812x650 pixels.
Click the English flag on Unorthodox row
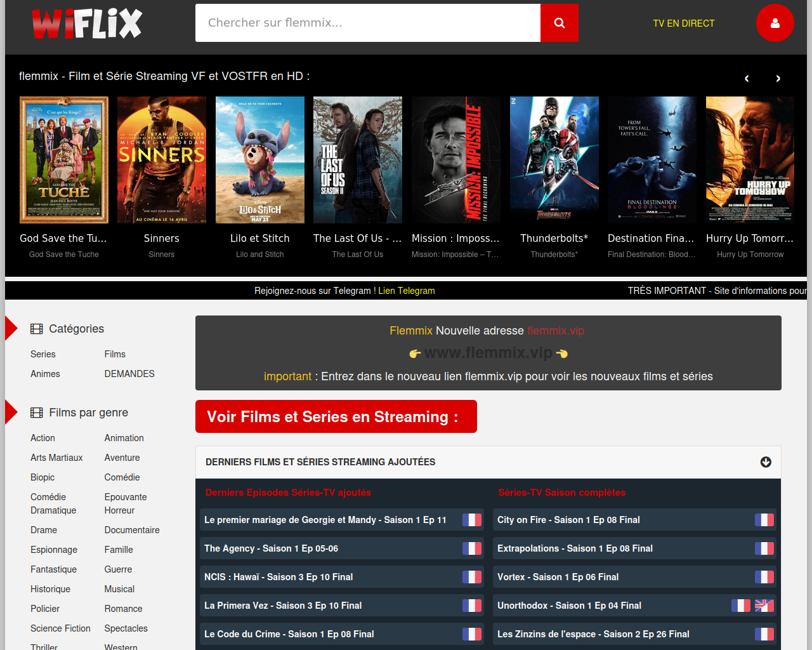tap(764, 606)
